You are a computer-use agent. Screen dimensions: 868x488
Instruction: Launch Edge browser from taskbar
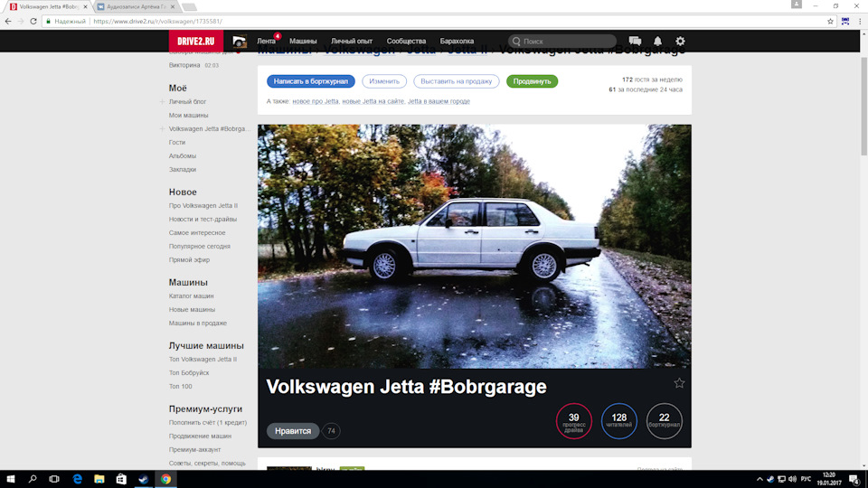(x=77, y=479)
